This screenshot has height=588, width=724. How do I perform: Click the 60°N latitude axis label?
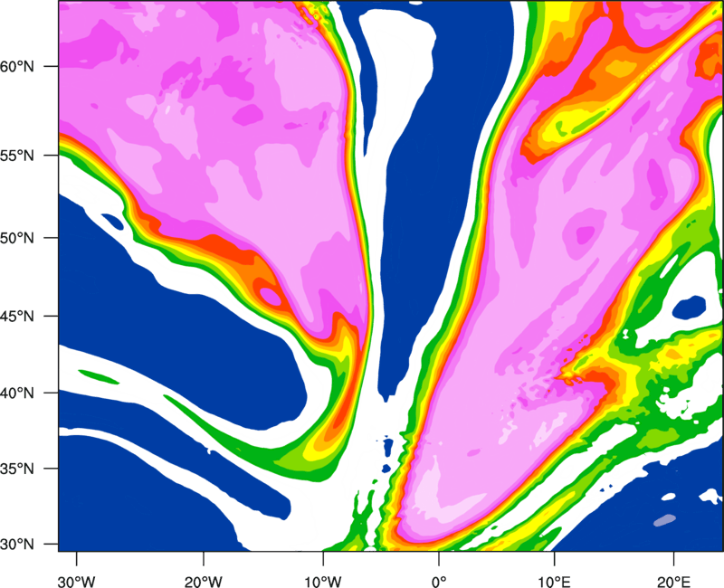[x=17, y=66]
